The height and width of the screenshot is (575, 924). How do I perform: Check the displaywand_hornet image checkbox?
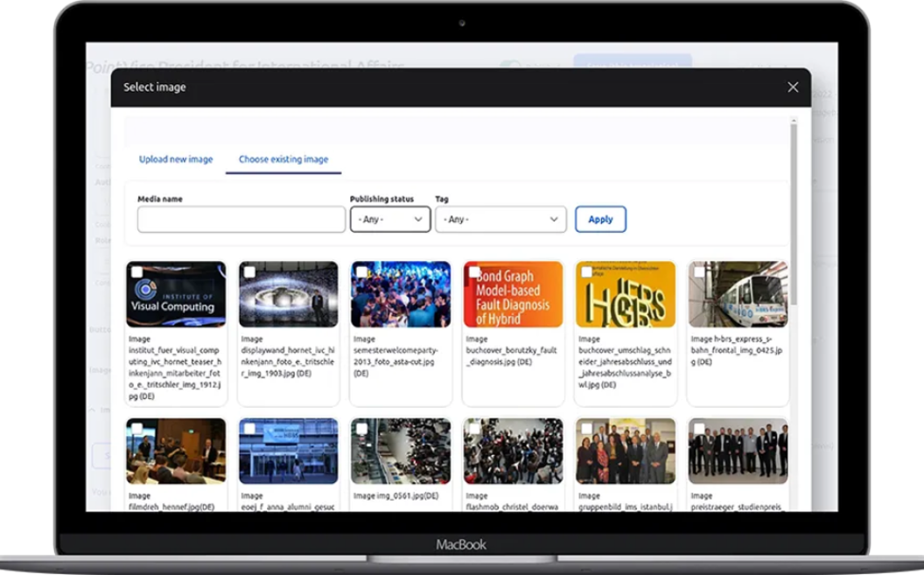point(249,272)
